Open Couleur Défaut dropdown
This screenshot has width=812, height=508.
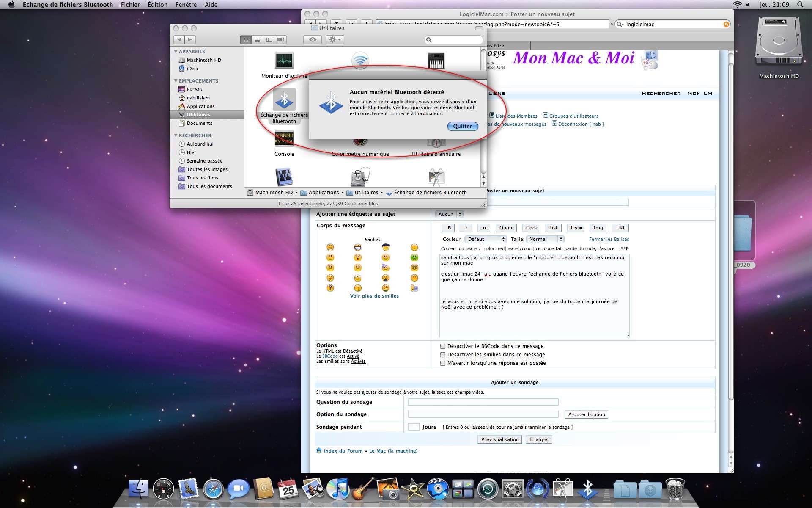[x=485, y=239]
